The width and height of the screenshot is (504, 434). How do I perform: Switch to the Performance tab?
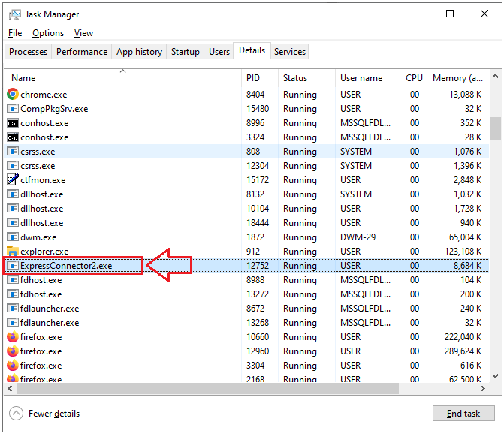[82, 52]
